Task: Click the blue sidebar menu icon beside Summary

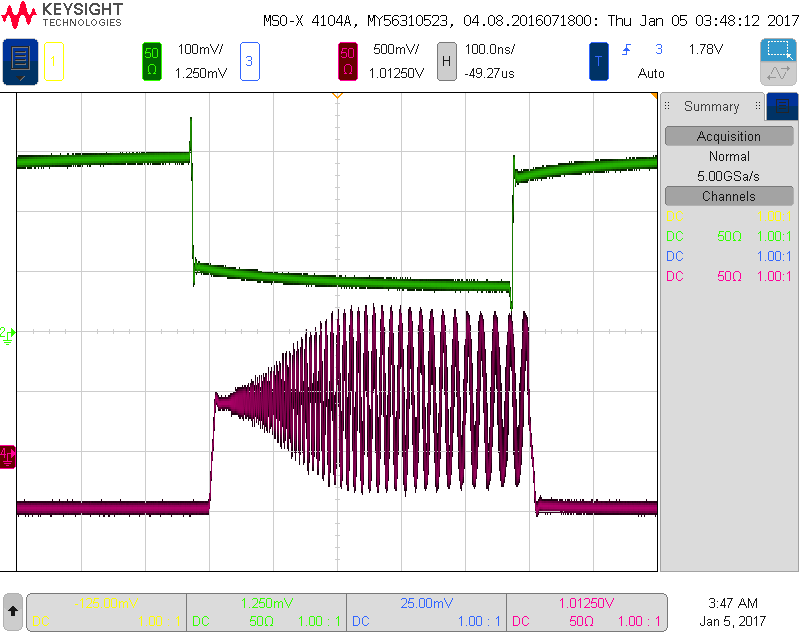Action: (x=782, y=106)
